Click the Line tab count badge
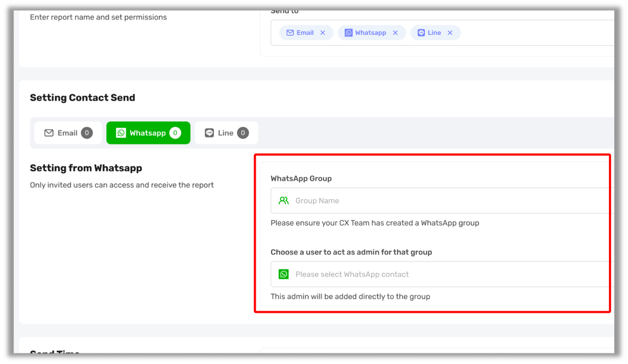Image resolution: width=628 pixels, height=364 pixels. pos(243,133)
